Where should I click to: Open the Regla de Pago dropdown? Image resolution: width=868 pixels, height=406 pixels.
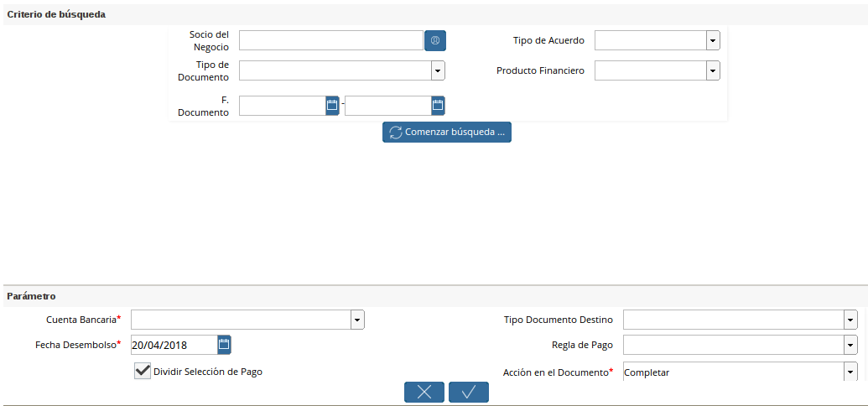pyautogui.click(x=850, y=345)
